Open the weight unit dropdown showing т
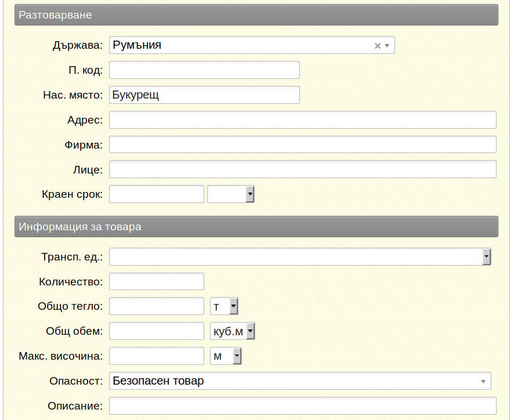 (224, 306)
